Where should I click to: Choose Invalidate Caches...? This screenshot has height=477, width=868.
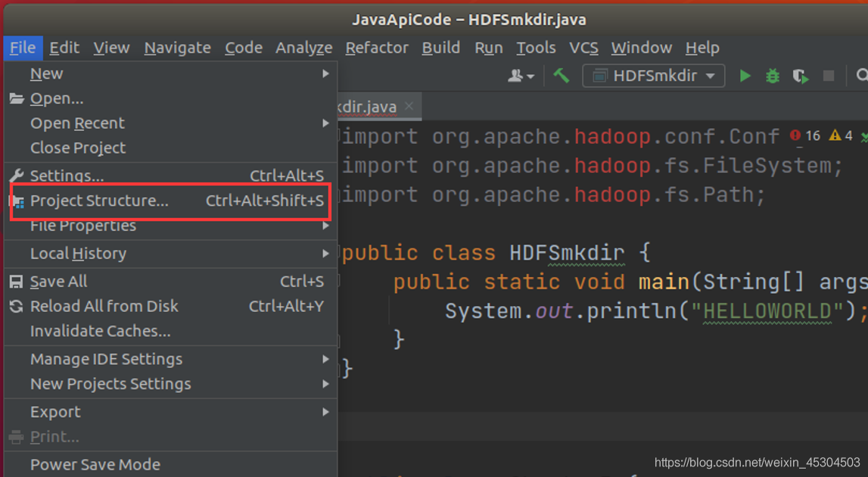(170, 332)
